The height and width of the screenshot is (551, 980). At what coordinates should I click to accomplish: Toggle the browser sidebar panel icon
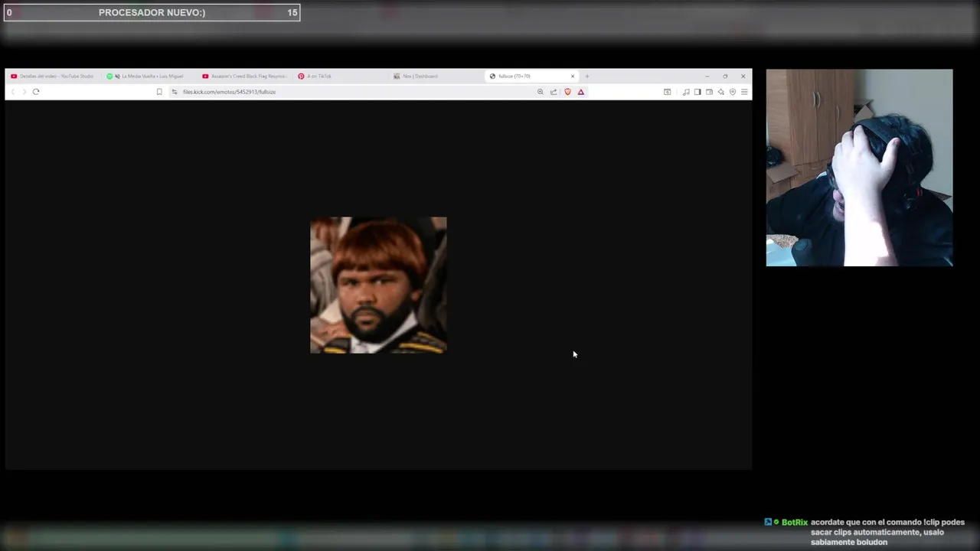(x=697, y=92)
